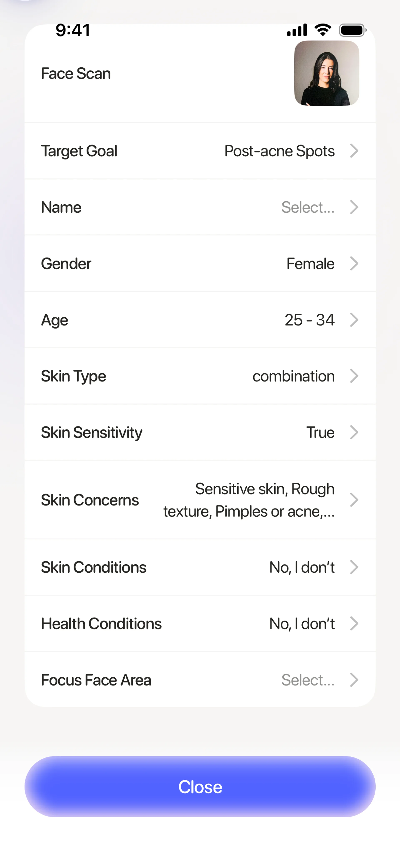Tap the Skin Sensitivity row chevron
400x868 pixels.
(x=354, y=432)
